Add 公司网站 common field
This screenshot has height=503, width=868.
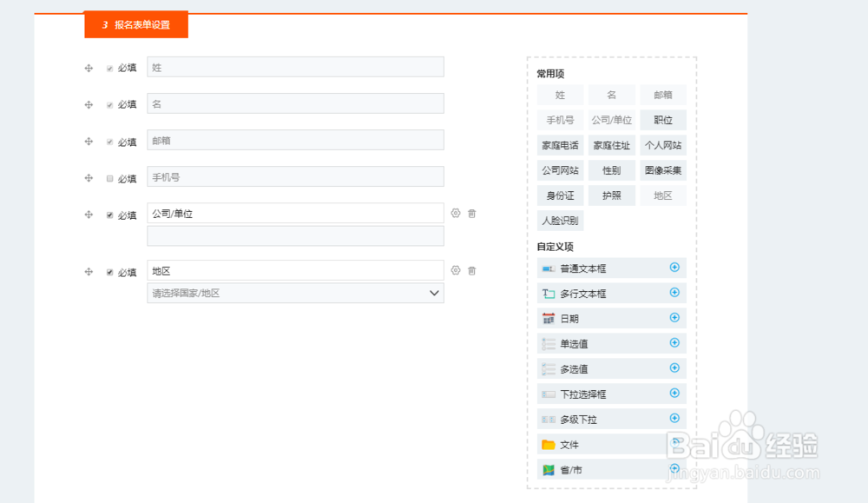coord(560,170)
